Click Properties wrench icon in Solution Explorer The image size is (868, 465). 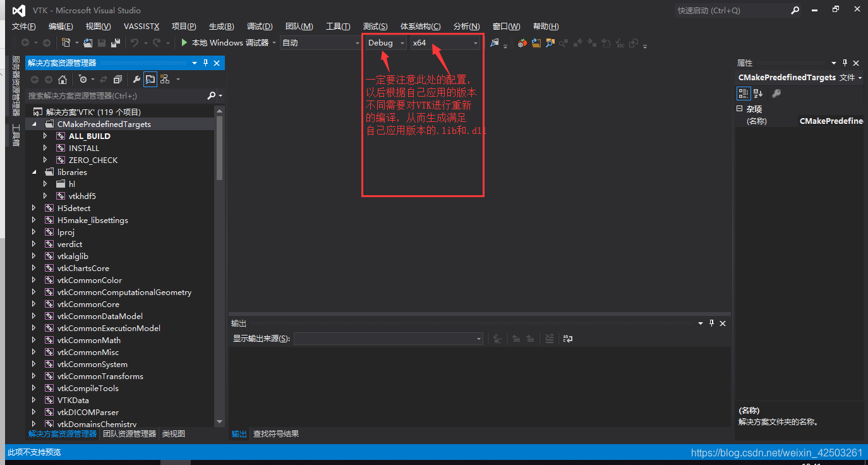136,80
